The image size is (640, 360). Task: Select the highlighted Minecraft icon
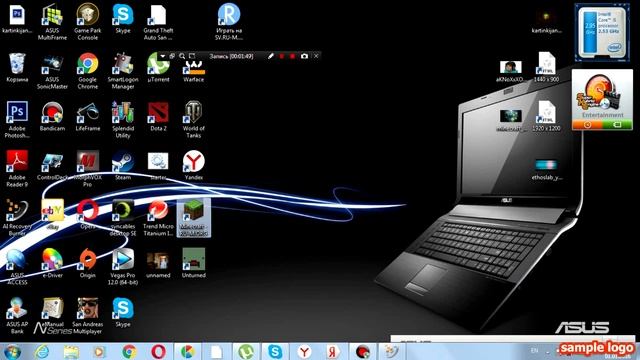[193, 218]
